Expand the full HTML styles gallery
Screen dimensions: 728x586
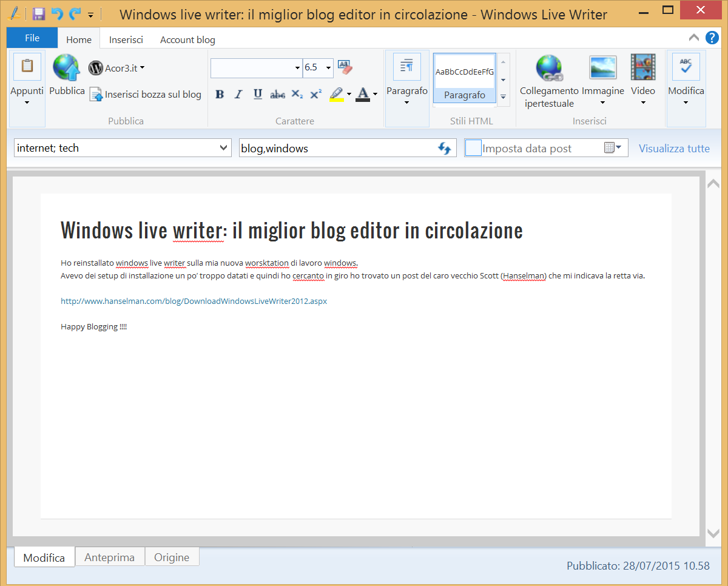(x=504, y=96)
